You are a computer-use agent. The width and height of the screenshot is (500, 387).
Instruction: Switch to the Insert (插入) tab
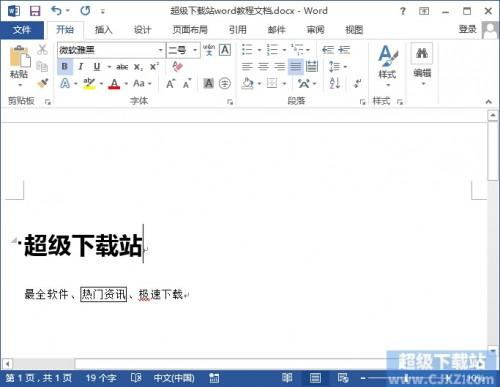103,30
